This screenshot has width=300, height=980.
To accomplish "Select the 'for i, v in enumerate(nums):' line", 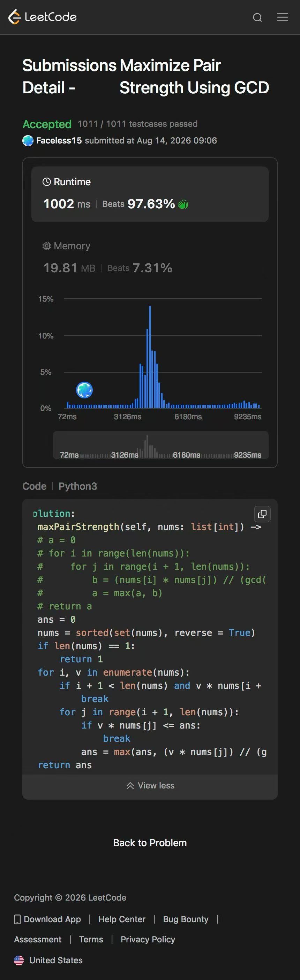I will (114, 672).
